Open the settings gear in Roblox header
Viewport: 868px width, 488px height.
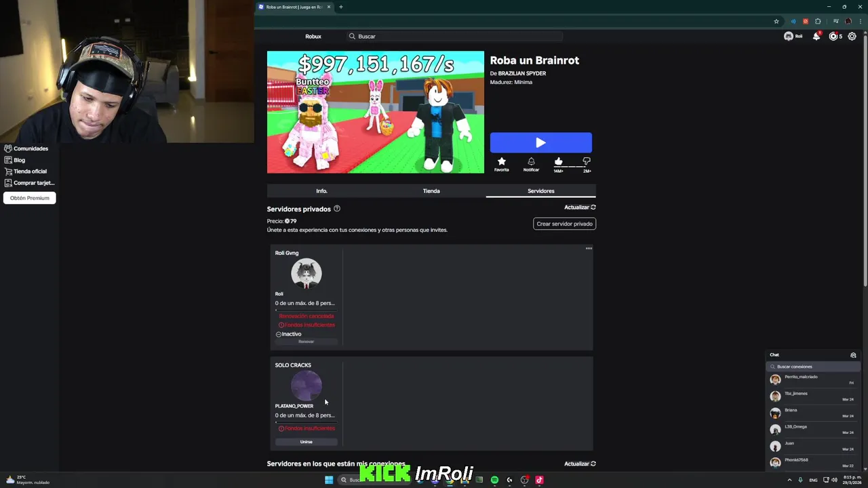click(852, 37)
